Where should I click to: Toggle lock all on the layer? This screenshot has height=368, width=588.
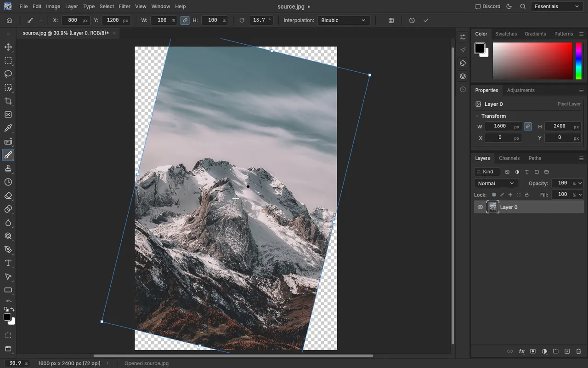point(527,195)
